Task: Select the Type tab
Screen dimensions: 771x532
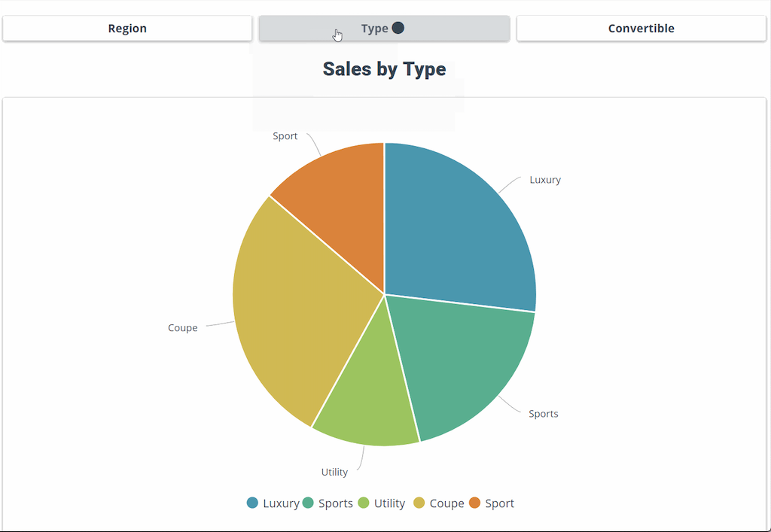Action: click(x=384, y=29)
